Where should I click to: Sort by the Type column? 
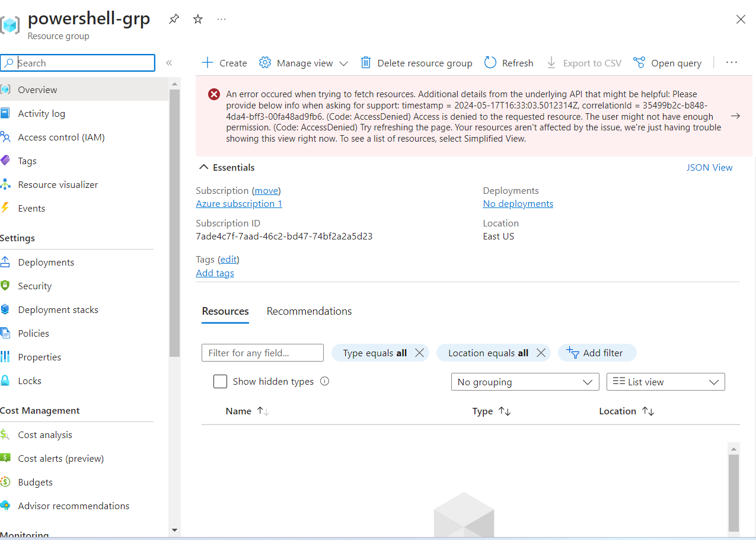(x=492, y=411)
